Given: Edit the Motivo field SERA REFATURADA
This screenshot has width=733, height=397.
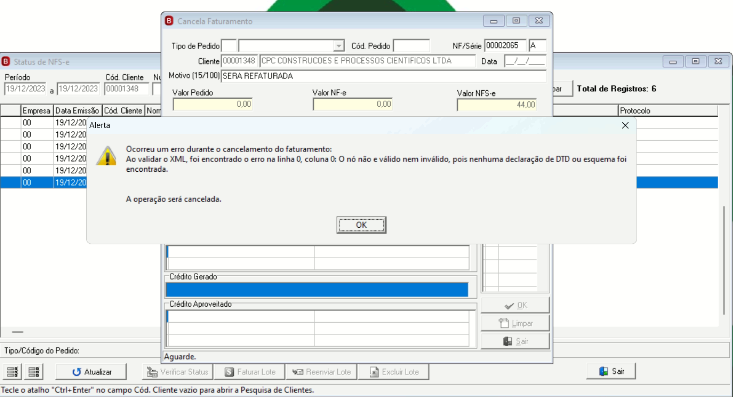Looking at the screenshot, I should pos(383,76).
